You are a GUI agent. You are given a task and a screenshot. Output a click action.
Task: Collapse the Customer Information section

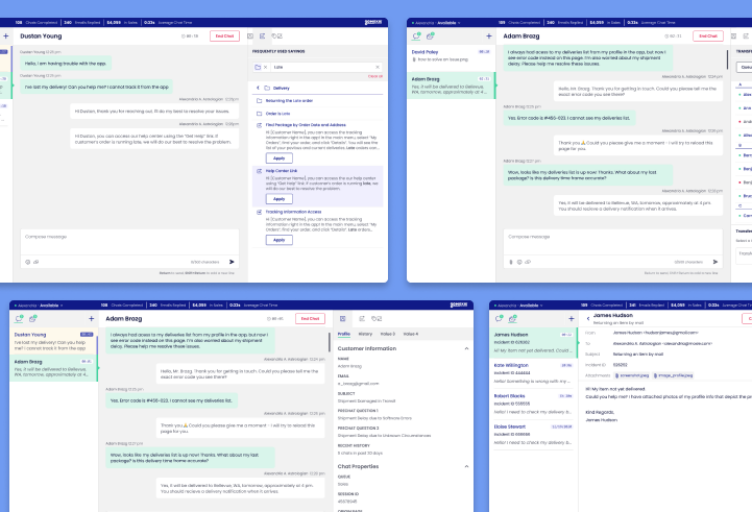(467, 348)
